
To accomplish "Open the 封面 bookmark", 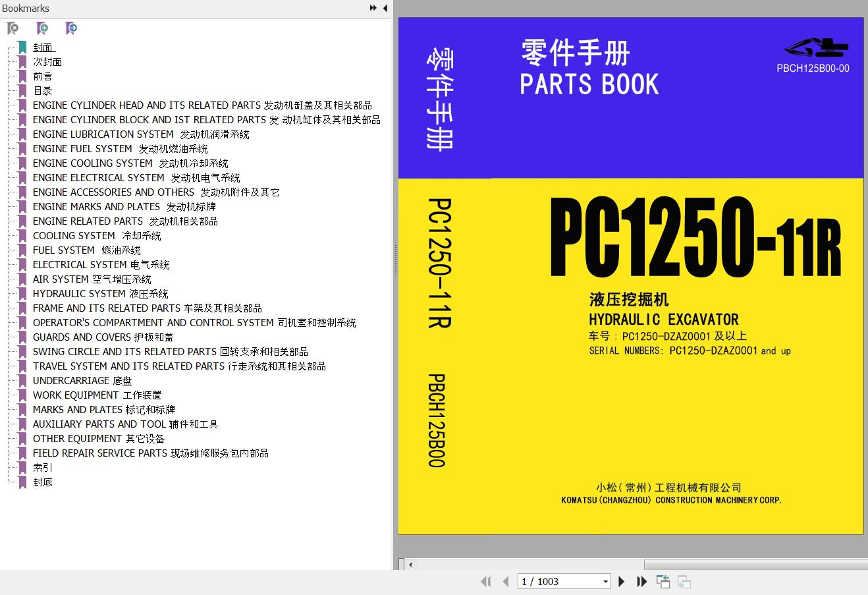I will [x=43, y=47].
